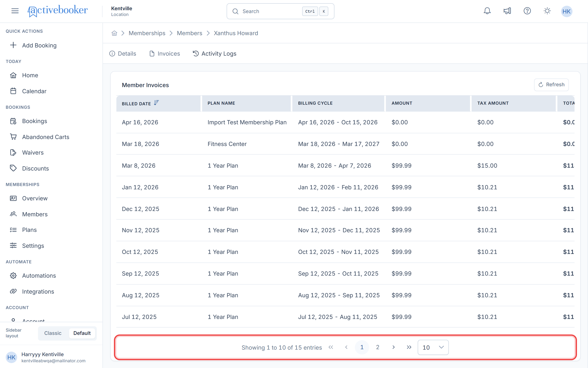This screenshot has height=368, width=588.
Task: Click the Integrations link icon
Action: click(13, 291)
